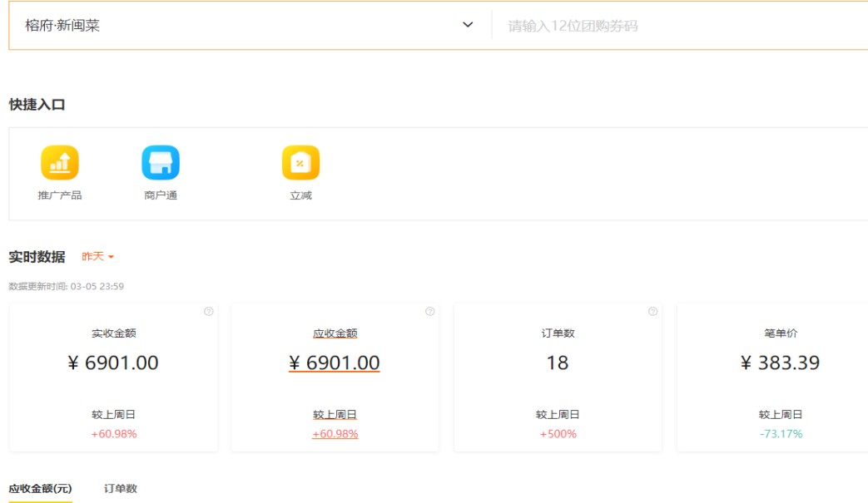Open the 商户通 store icon
Image resolution: width=868 pixels, height=503 pixels.
click(161, 163)
